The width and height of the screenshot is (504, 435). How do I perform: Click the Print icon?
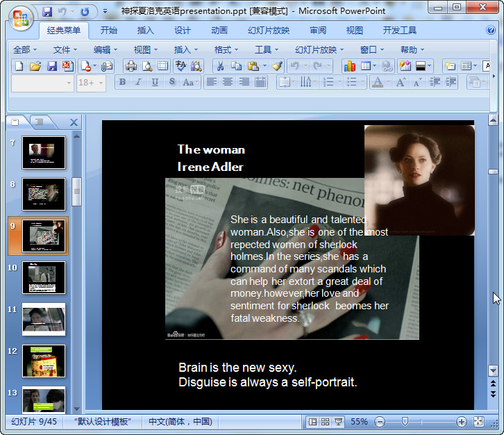click(x=131, y=66)
